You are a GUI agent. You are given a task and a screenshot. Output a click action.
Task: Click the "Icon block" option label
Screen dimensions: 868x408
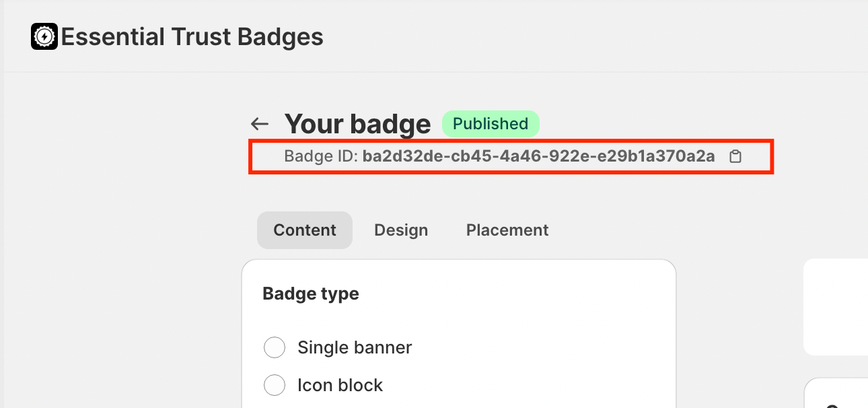click(340, 386)
